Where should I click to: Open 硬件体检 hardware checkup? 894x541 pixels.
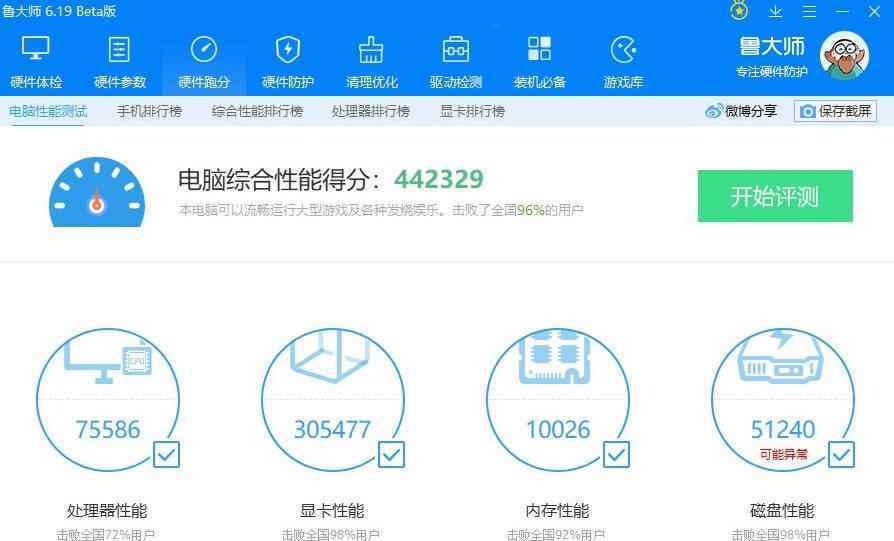coord(36,62)
